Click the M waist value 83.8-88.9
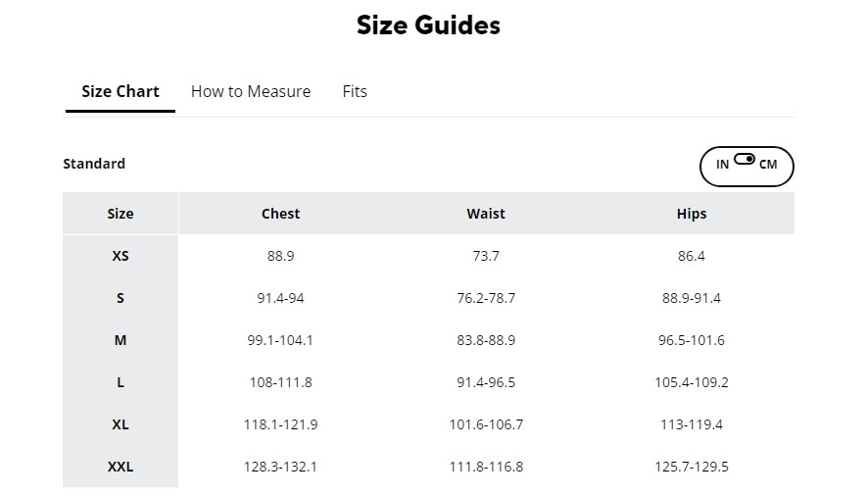The height and width of the screenshot is (496, 868). point(486,340)
